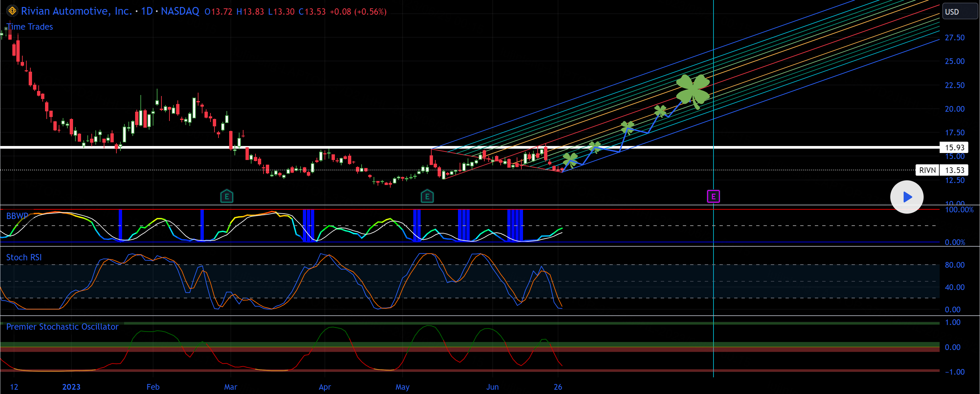Click the RIVN last price tag
The image size is (980, 394).
(x=927, y=170)
